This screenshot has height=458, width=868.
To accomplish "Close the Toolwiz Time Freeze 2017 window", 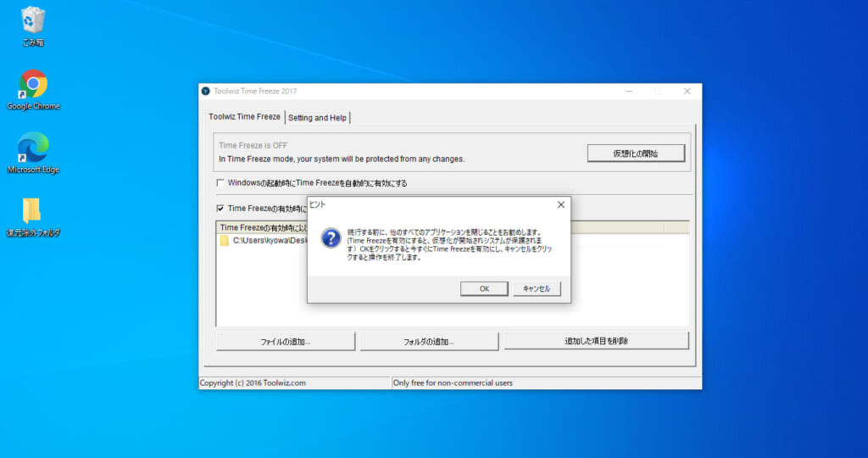I will pos(687,92).
